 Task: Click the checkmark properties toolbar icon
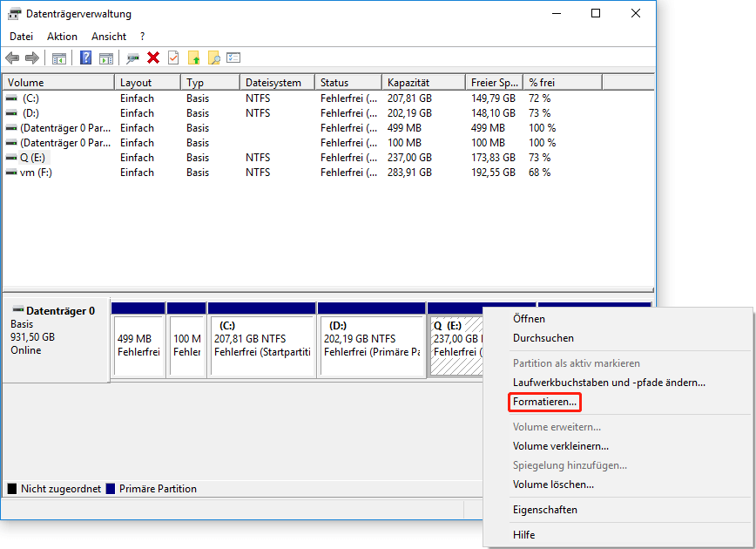[x=172, y=58]
